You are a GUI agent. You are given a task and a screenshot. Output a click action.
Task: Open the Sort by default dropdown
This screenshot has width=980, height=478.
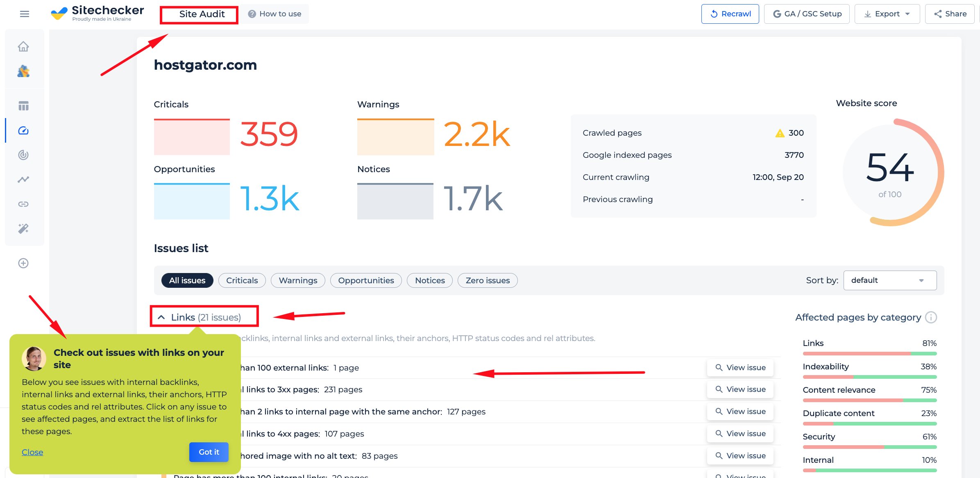(890, 280)
